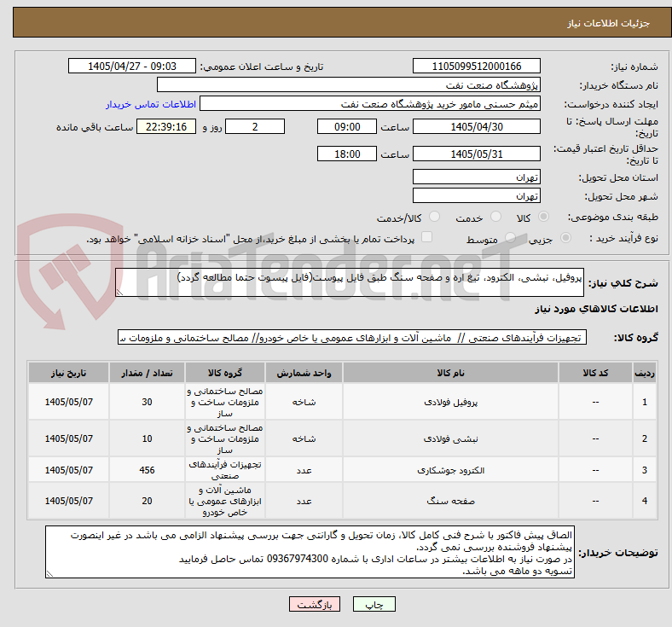Viewport: 672px width, 627px height.
Task: Click the توضیحات خریدار notes textarea
Action: (310, 552)
